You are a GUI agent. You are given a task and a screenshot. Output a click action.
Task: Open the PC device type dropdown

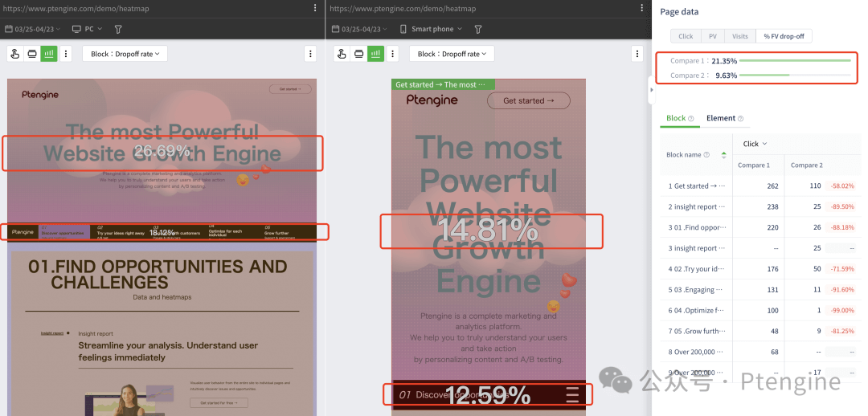click(x=88, y=29)
